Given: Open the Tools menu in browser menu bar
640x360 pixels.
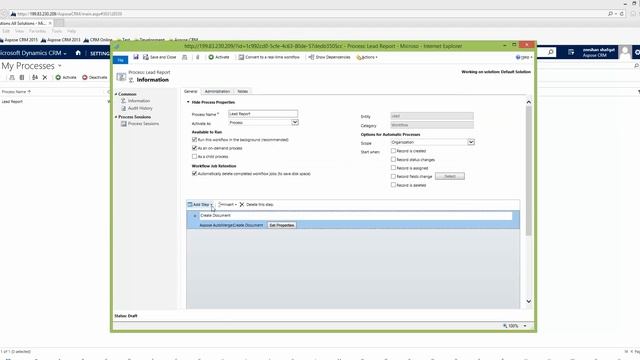Looking at the screenshot, I should [57, 31].
